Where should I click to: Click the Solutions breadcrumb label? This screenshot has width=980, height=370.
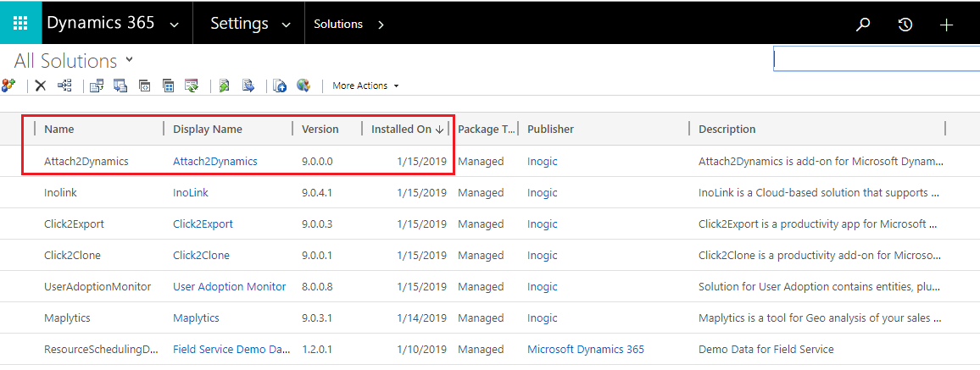[338, 25]
